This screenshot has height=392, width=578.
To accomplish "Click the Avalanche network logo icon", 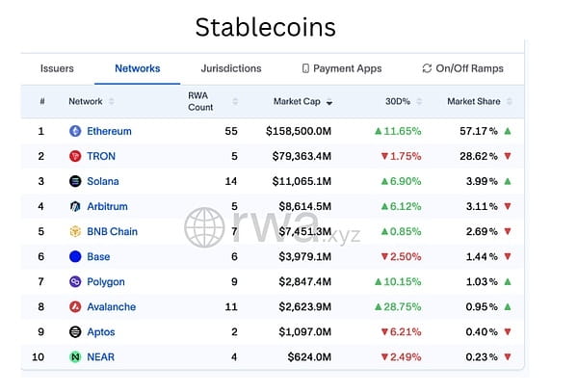I will click(x=75, y=307).
